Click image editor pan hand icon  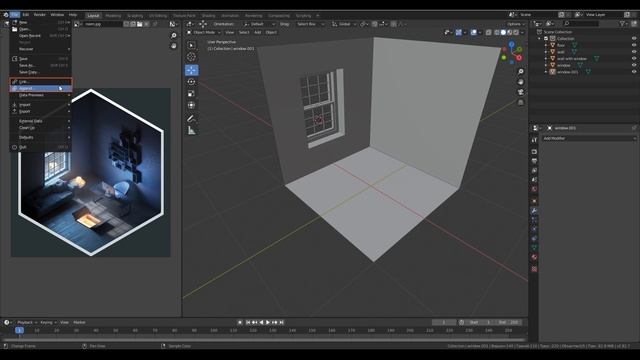(x=173, y=46)
